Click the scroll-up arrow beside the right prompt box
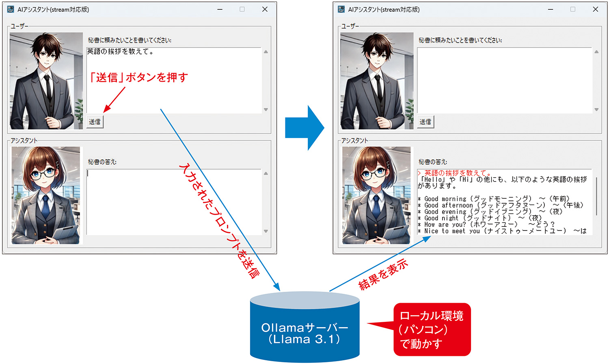 (596, 51)
